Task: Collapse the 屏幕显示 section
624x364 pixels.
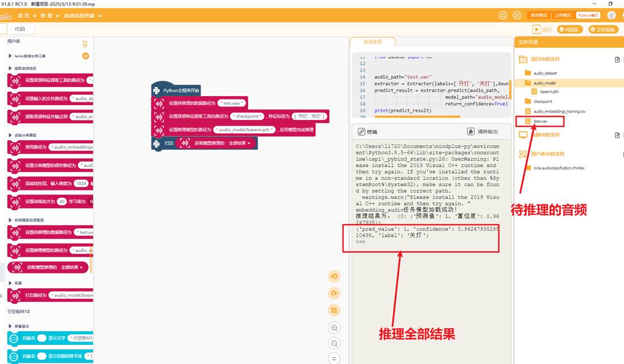Action: point(10,326)
